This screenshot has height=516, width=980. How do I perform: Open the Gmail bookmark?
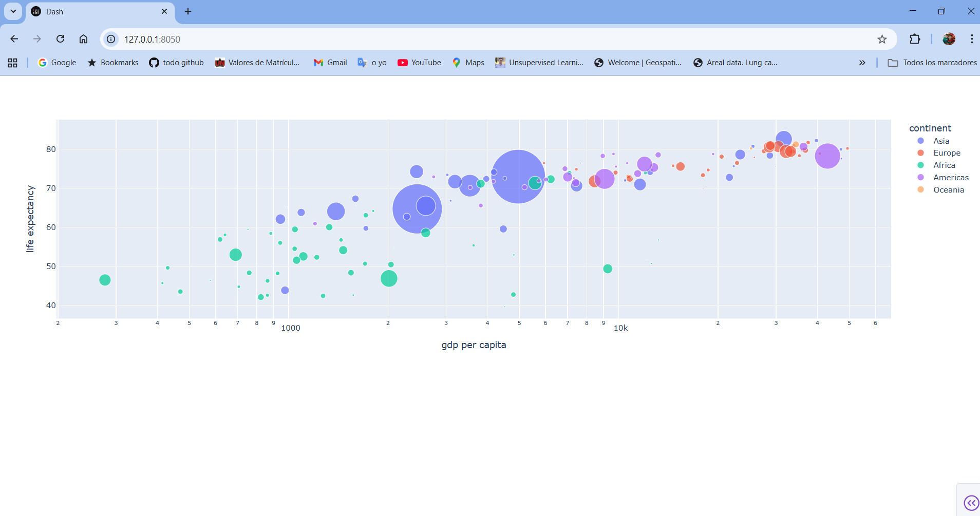point(330,63)
